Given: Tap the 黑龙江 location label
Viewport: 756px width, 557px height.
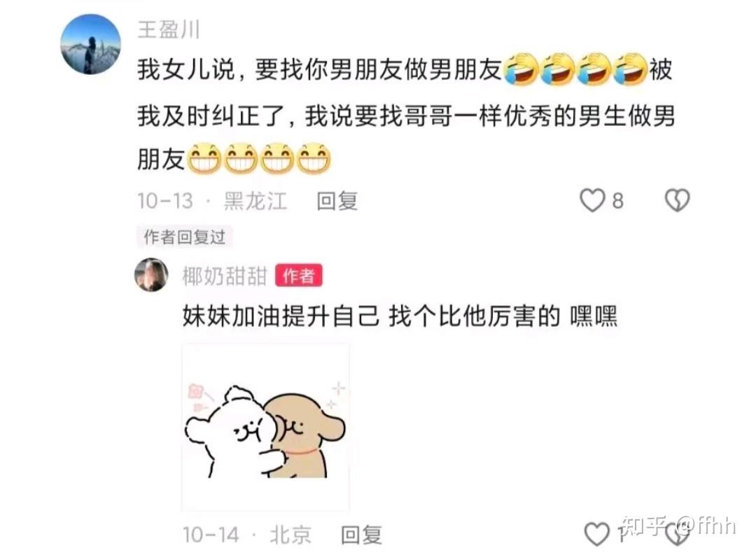Looking at the screenshot, I should coord(255,201).
